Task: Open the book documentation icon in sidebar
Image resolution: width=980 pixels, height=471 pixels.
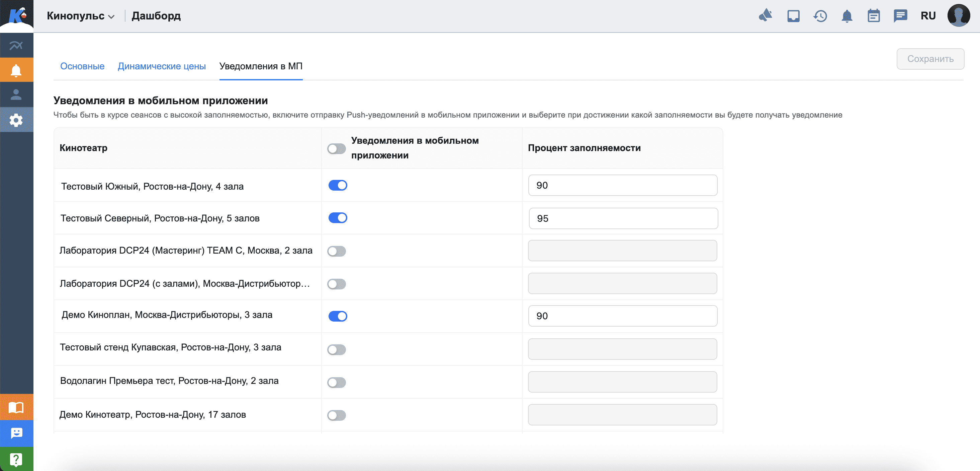Action: 16,407
